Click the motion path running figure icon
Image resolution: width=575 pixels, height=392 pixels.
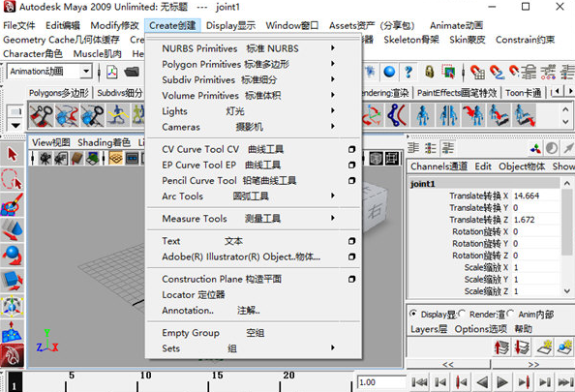click(117, 115)
